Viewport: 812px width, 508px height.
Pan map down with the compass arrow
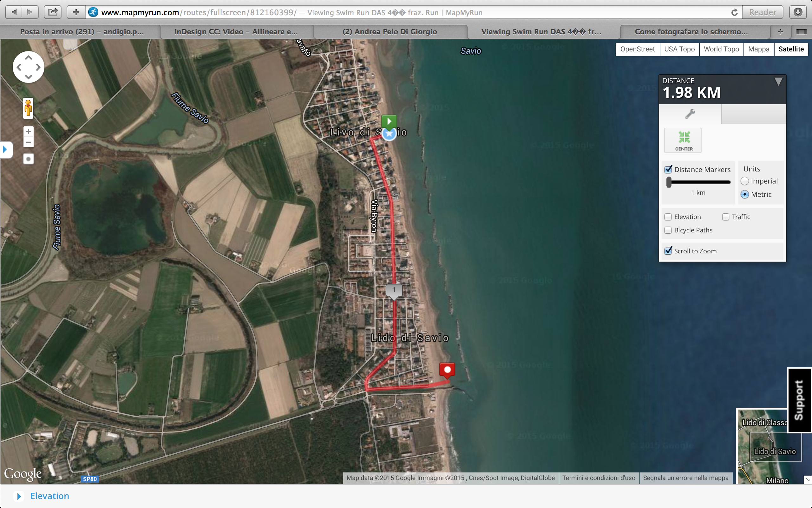[x=29, y=77]
